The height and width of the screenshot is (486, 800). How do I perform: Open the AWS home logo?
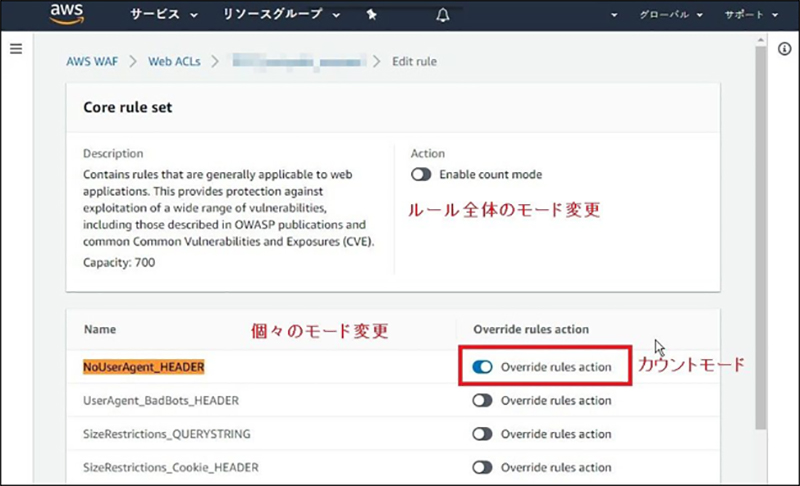pos(67,14)
